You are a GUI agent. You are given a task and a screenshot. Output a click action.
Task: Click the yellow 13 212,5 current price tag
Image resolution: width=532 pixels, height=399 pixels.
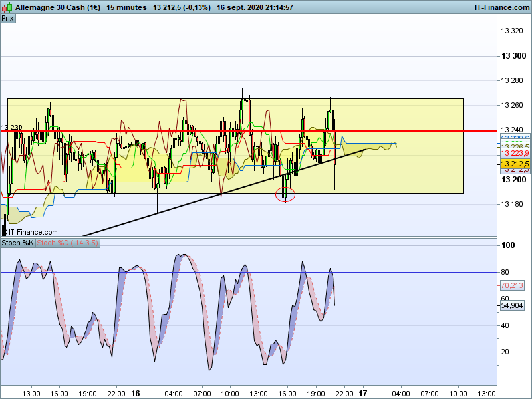click(x=515, y=164)
